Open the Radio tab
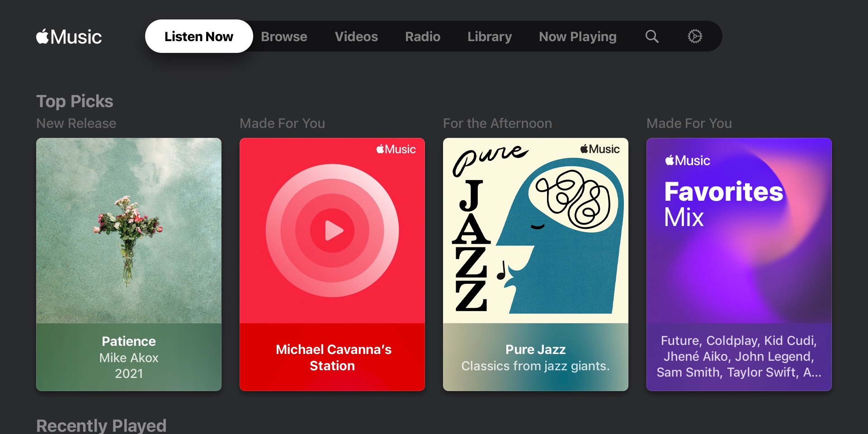Screen dimensions: 868x434 (x=422, y=37)
